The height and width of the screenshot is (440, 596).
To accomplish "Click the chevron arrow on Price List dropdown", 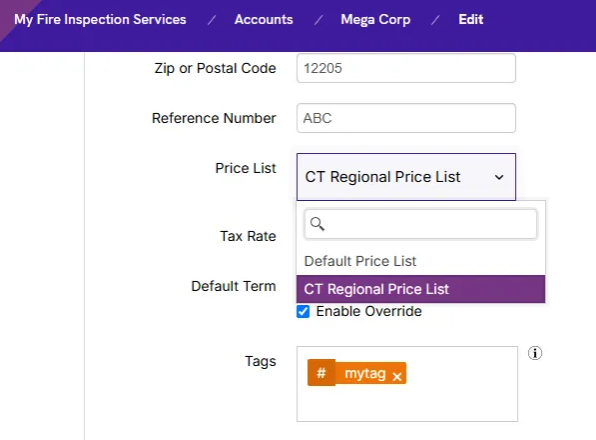I will tap(499, 177).
